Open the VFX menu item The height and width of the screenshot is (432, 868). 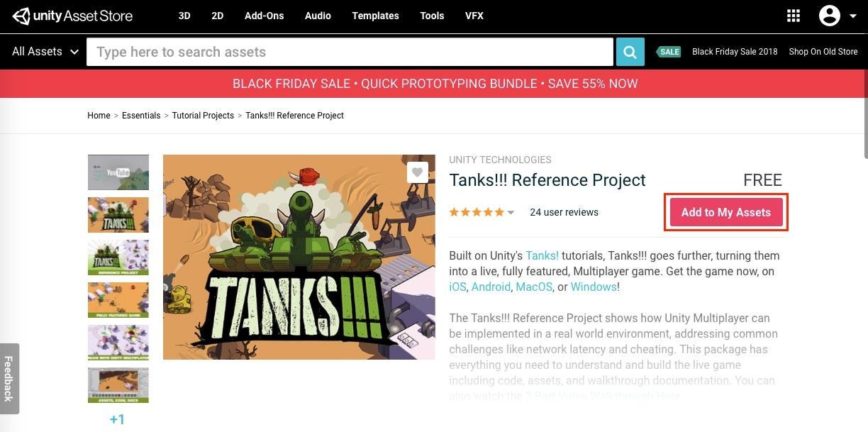[x=474, y=16]
